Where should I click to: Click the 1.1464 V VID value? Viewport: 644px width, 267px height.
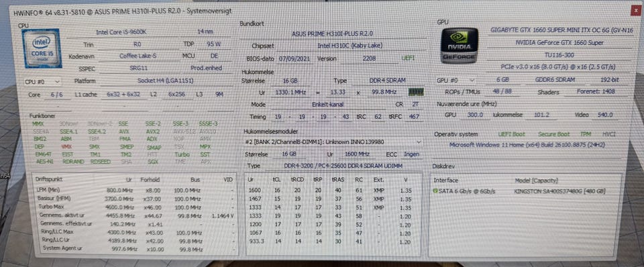click(x=223, y=215)
